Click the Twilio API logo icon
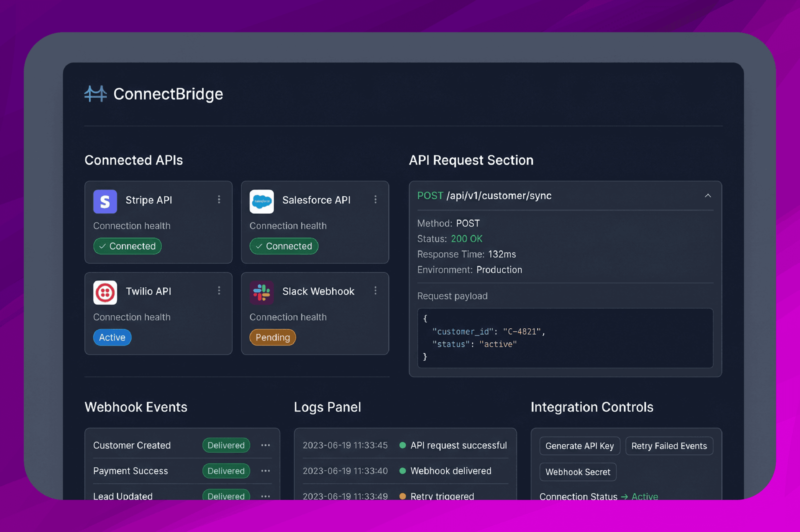Viewport: 800px width, 532px height. [x=105, y=292]
